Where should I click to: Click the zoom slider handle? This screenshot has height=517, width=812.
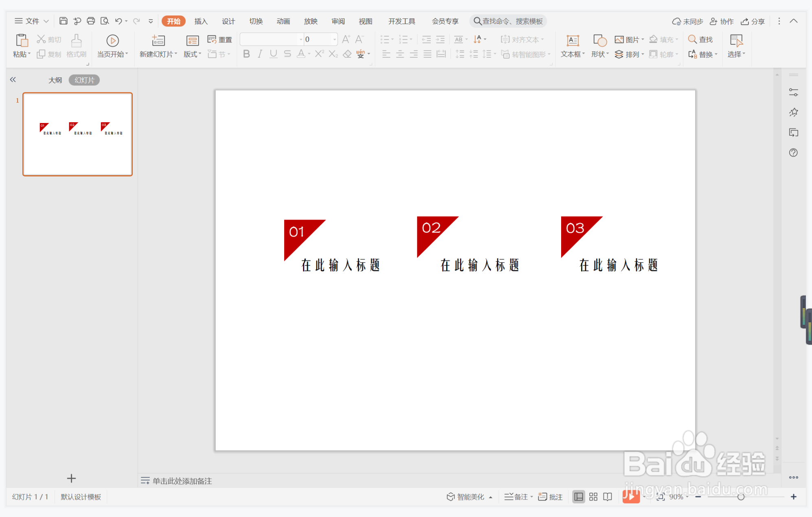coord(741,497)
